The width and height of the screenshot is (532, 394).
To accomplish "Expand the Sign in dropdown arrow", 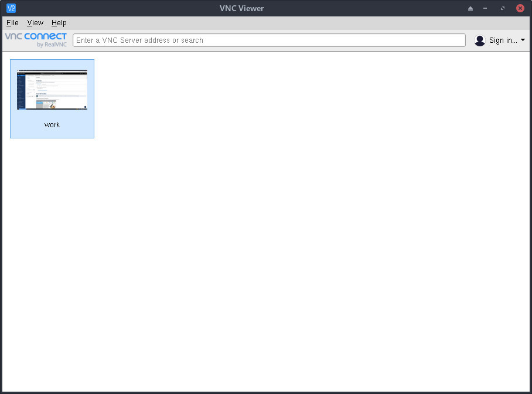I will [x=523, y=40].
